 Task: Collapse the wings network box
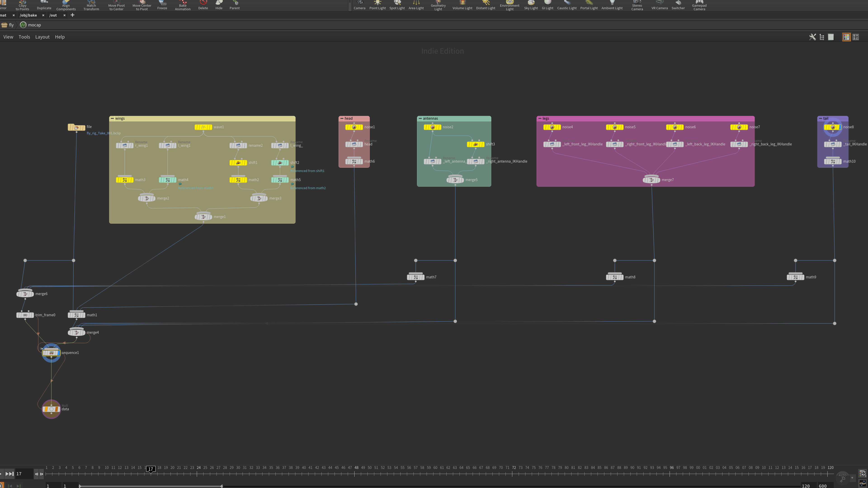(x=112, y=119)
